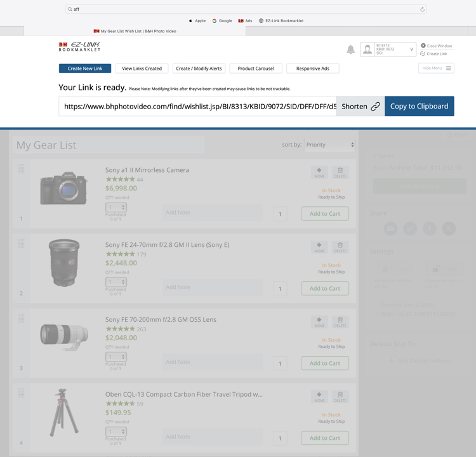Image resolution: width=476 pixels, height=457 pixels.
Task: Add Oben CQL-13 tripod to cart
Action: (x=325, y=438)
